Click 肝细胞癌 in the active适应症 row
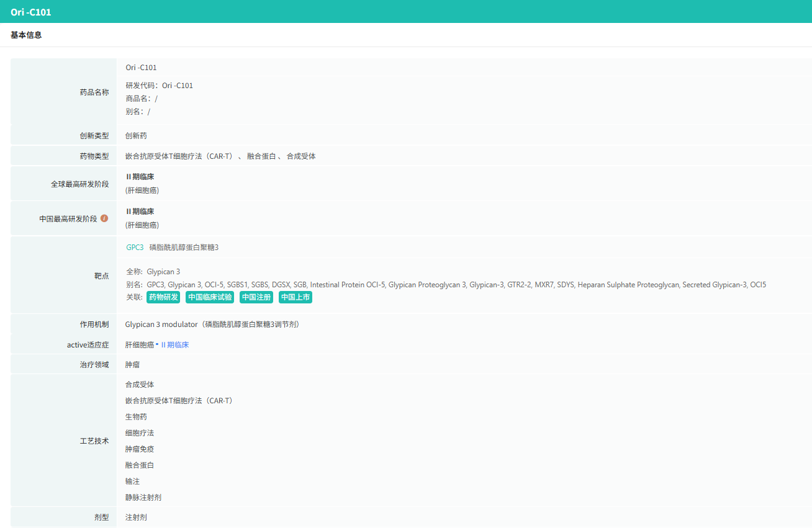This screenshot has width=812, height=528. click(x=140, y=345)
